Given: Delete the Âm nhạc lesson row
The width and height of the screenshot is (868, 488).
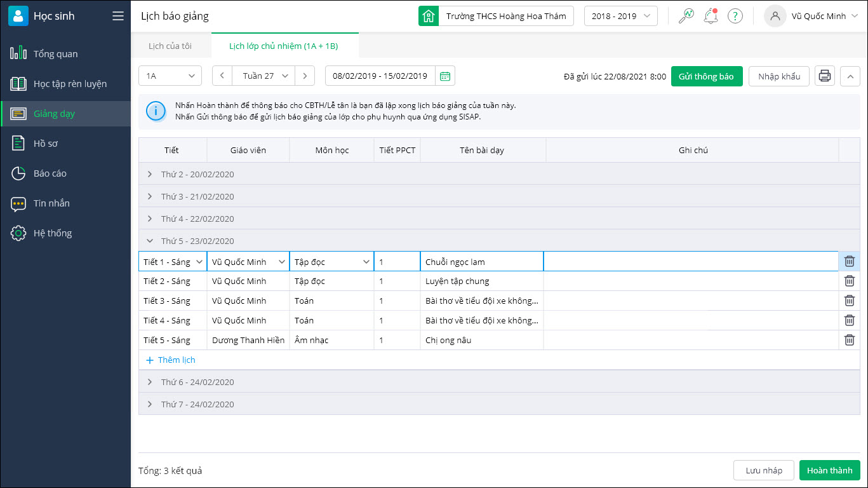Looking at the screenshot, I should point(849,340).
